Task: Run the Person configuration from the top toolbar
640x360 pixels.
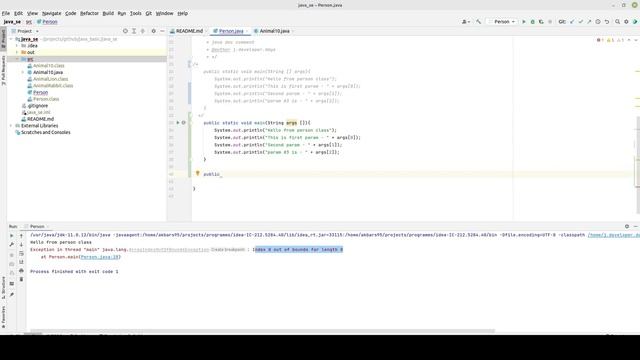Action: [x=524, y=22]
